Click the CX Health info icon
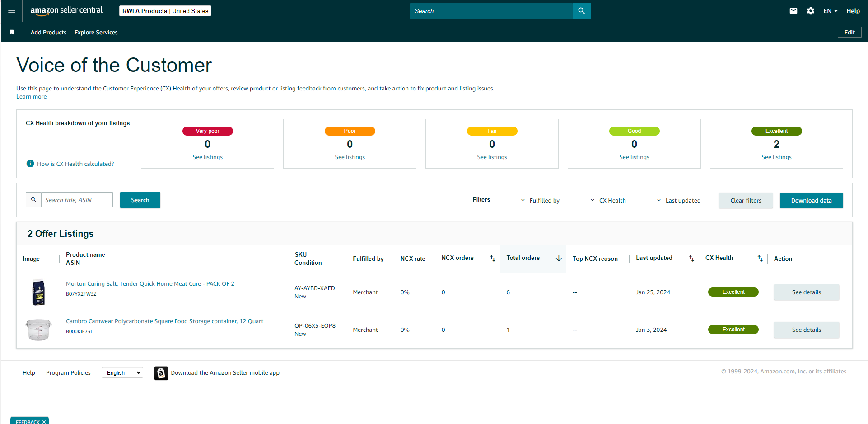 pos(30,164)
